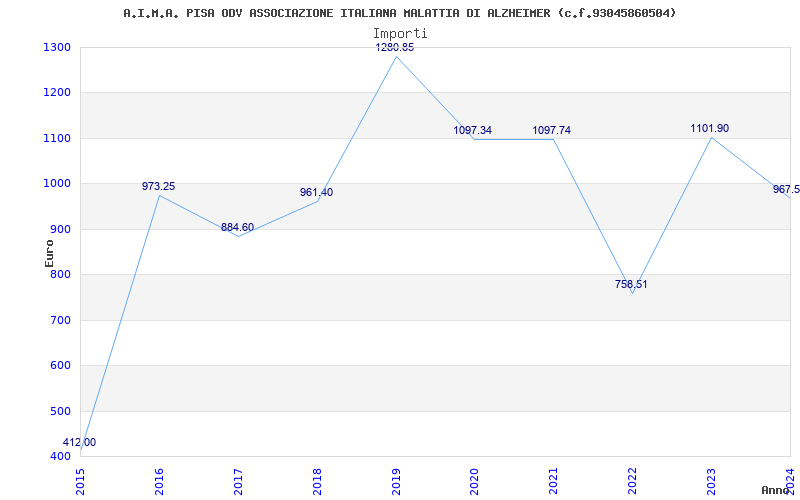Viewport: 800px width, 500px height.
Task: Select the 961.40 data label
Action: coord(316,192)
